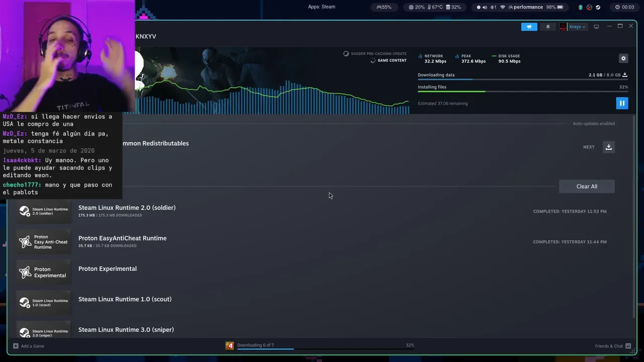
Task: Click the green tray icon
Action: point(581,7)
